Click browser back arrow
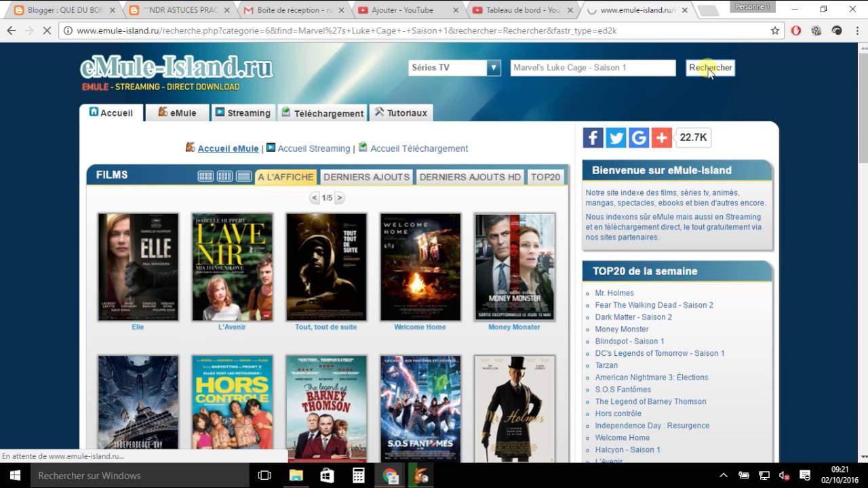Image resolution: width=868 pixels, height=488 pixels. [11, 30]
